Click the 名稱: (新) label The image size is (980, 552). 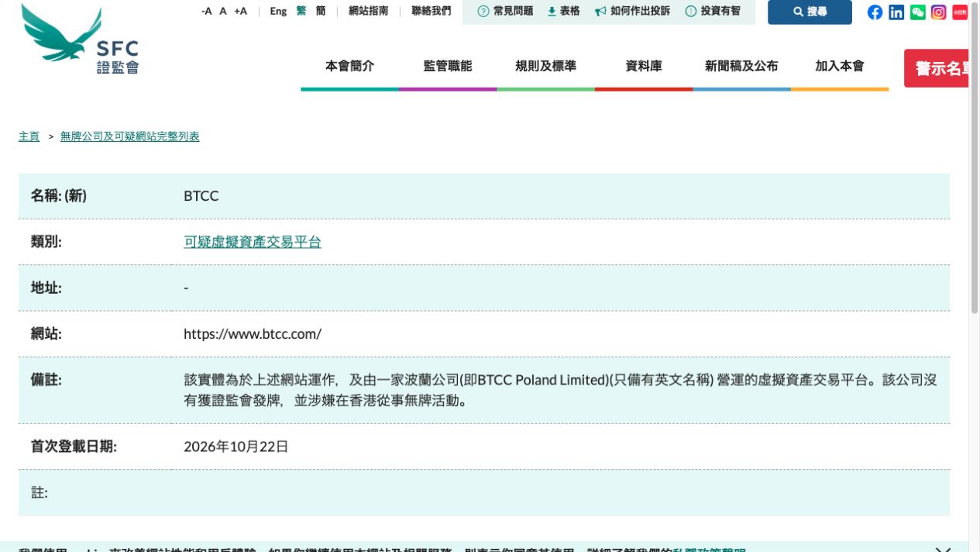tap(59, 196)
